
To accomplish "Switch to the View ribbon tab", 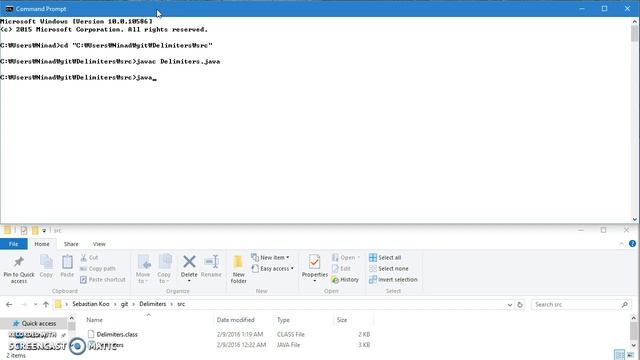I will click(99, 244).
